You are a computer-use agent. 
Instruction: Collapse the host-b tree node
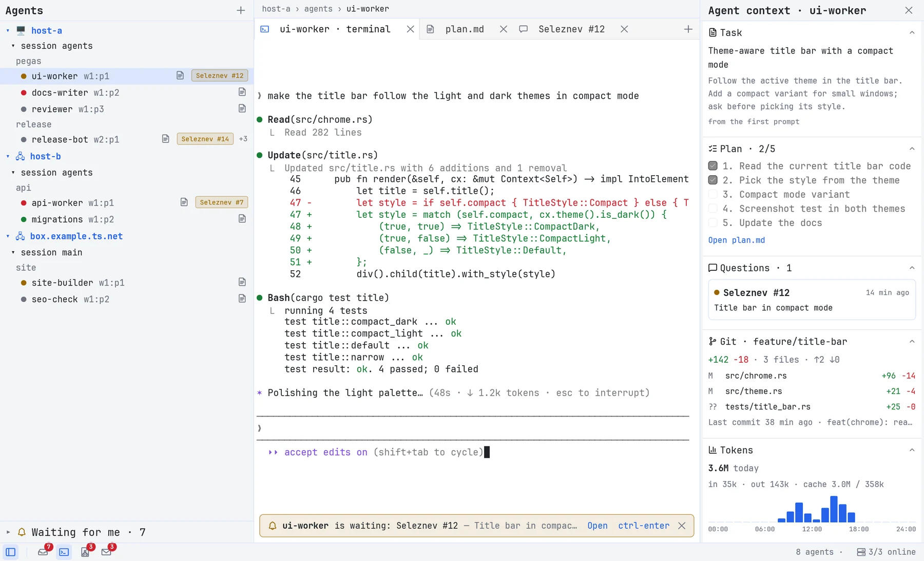click(x=8, y=156)
